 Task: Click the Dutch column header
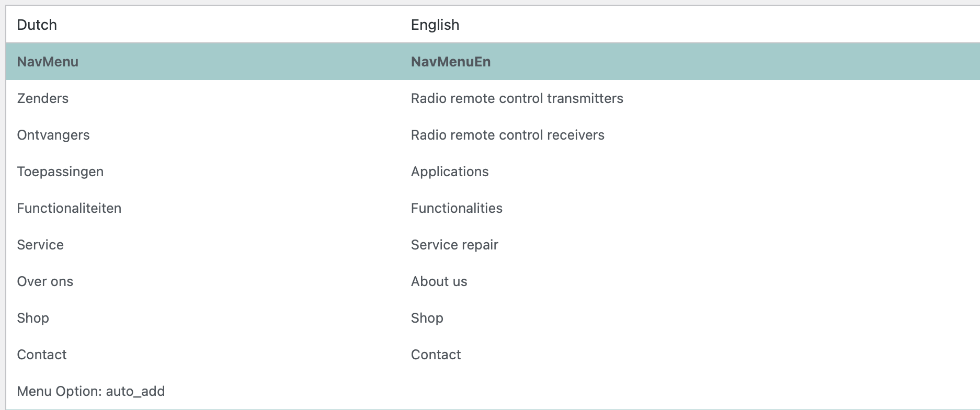click(37, 25)
